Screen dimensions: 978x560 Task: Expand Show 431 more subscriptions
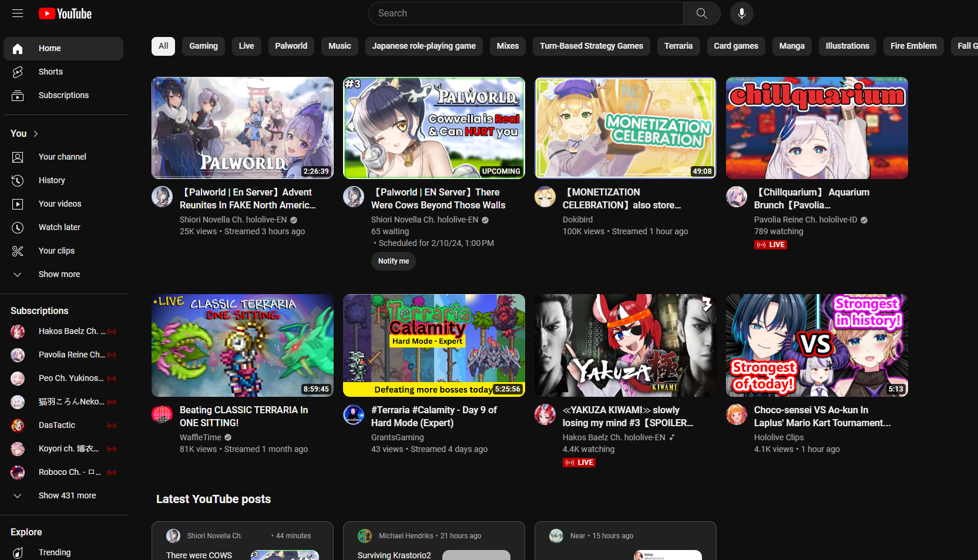click(x=67, y=495)
